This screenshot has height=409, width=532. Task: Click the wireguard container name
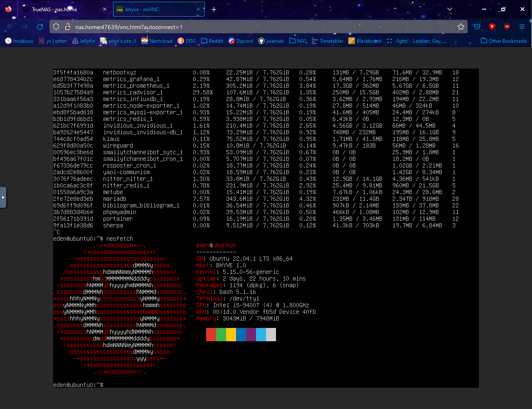point(118,145)
